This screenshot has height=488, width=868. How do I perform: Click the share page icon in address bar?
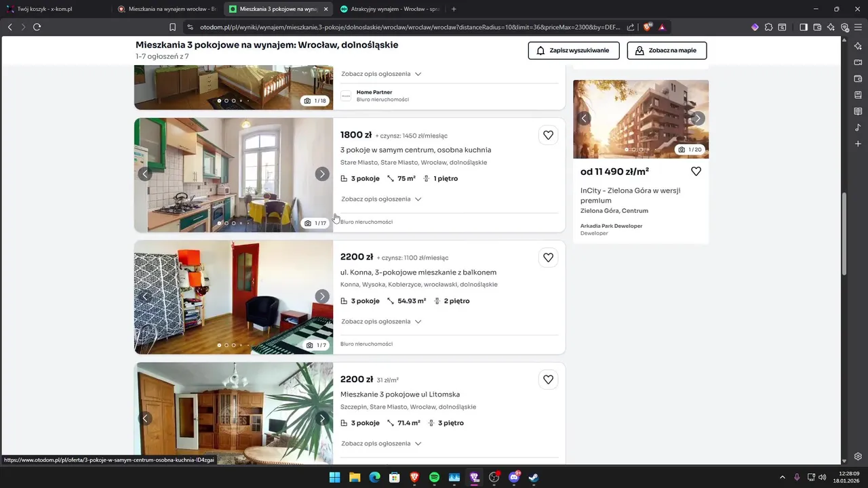click(x=631, y=27)
